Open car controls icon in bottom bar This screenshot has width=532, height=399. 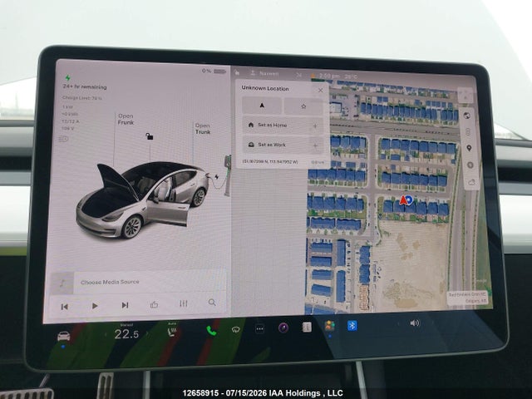[x=63, y=336]
